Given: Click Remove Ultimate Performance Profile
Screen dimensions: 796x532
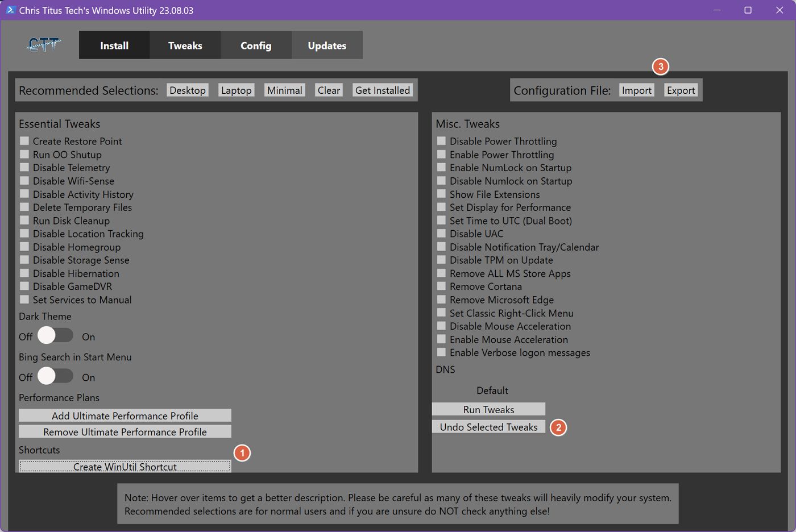Looking at the screenshot, I should pos(125,432).
